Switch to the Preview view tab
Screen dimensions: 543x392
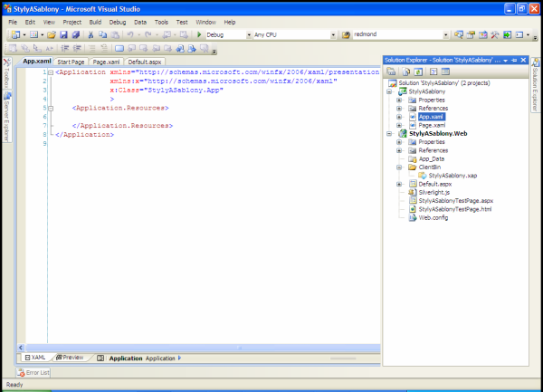[x=70, y=358]
